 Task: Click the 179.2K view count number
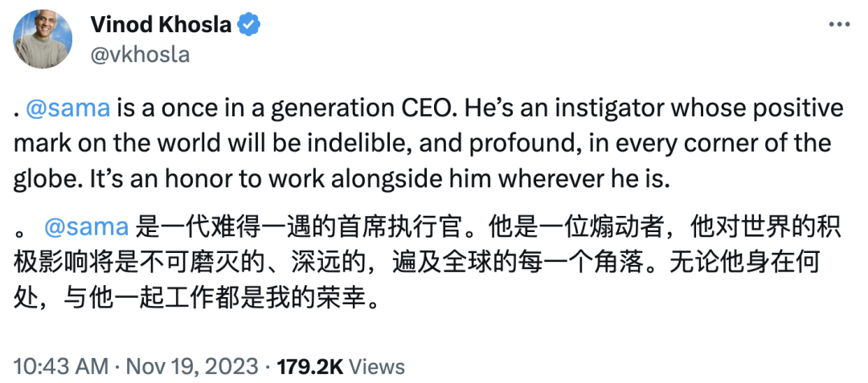point(309,367)
